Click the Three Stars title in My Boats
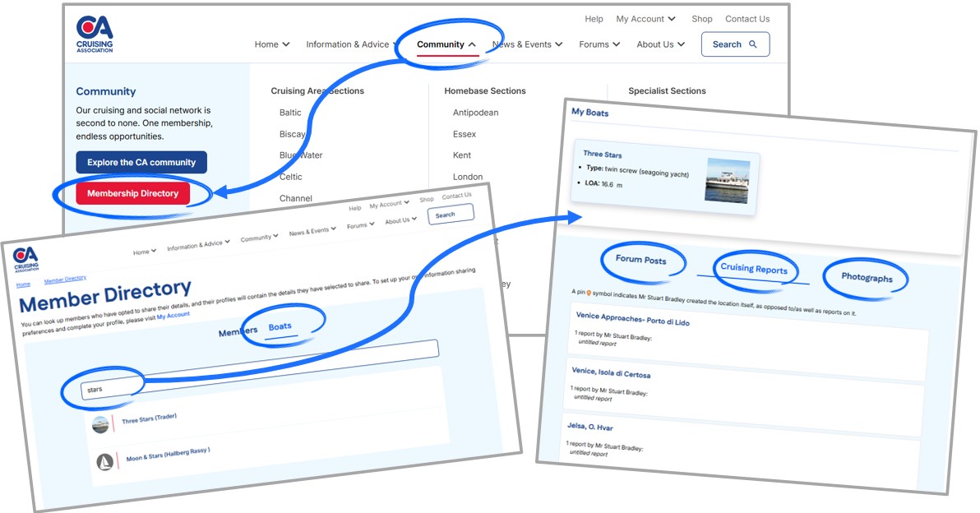Image resolution: width=980 pixels, height=513 pixels. 603,154
